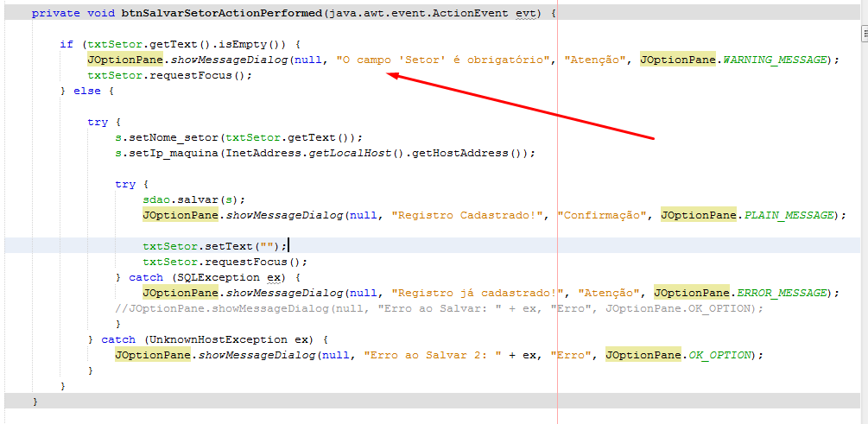Image resolution: width=868 pixels, height=424 pixels.
Task: Click the setIp_maquina method call
Action: click(x=174, y=153)
